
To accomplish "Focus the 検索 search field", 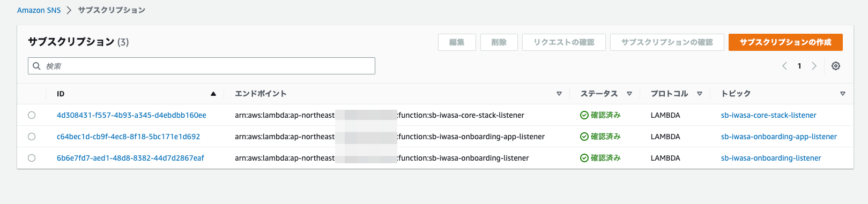I will point(202,66).
